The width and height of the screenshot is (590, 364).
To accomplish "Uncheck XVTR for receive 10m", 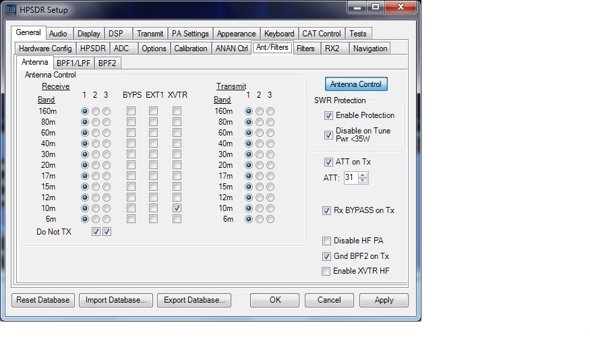I will [177, 208].
